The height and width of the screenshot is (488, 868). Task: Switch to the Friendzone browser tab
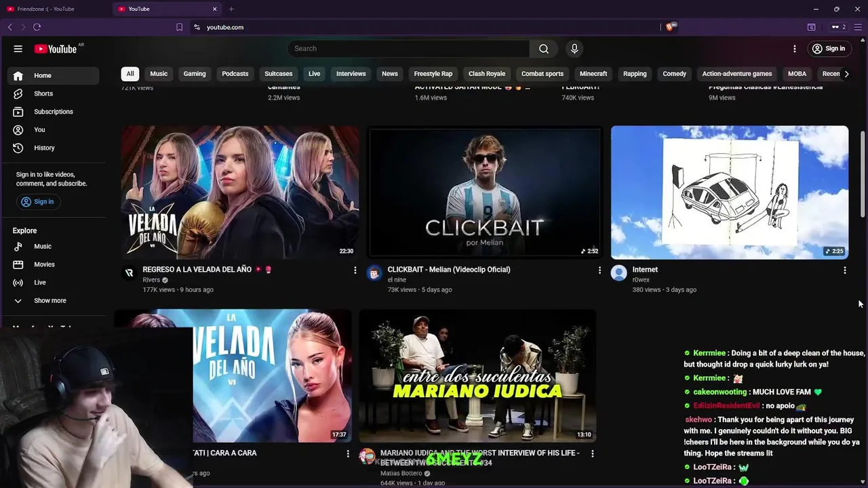[x=54, y=9]
